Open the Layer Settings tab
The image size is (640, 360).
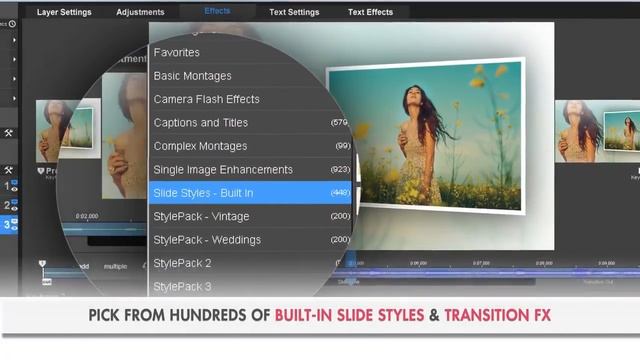pyautogui.click(x=64, y=12)
